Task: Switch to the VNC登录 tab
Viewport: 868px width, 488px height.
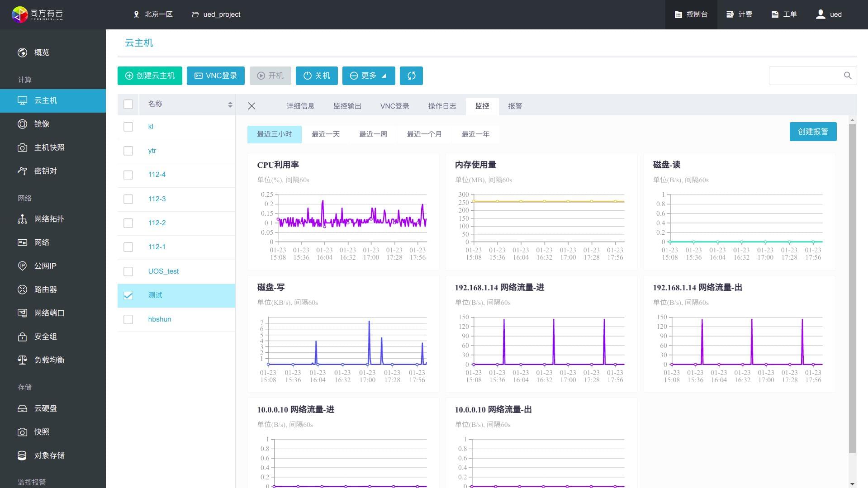Action: point(394,106)
